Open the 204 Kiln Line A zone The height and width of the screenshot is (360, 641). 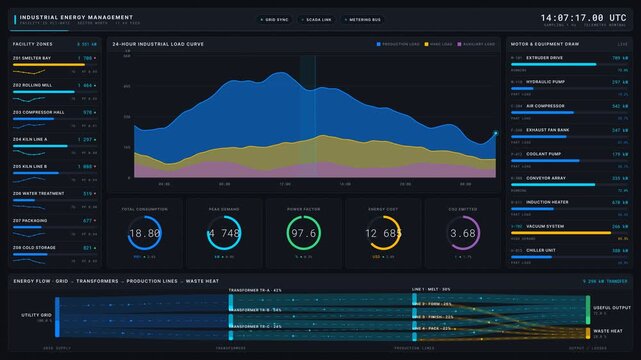(x=55, y=146)
